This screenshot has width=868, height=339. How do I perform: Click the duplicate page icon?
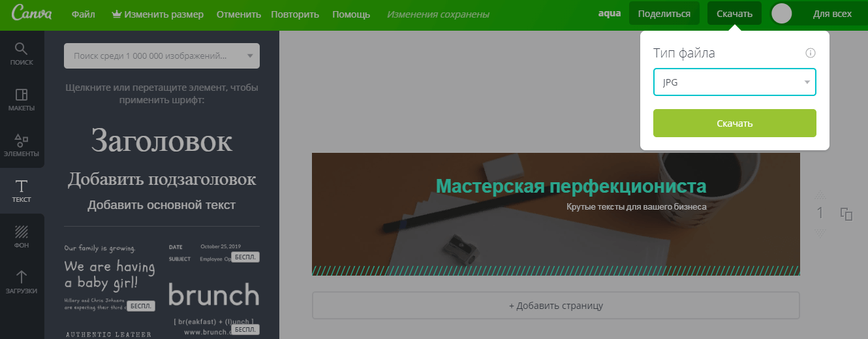coord(846,214)
